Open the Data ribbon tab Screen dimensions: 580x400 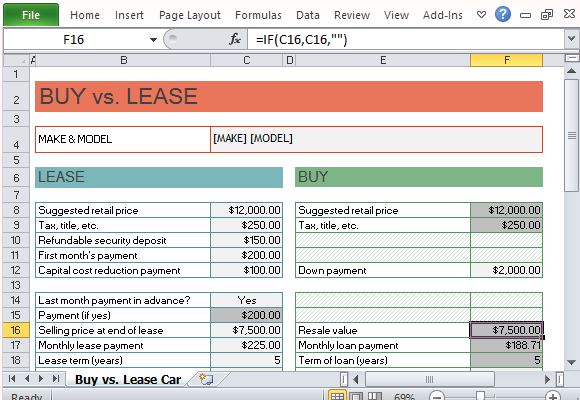point(308,15)
